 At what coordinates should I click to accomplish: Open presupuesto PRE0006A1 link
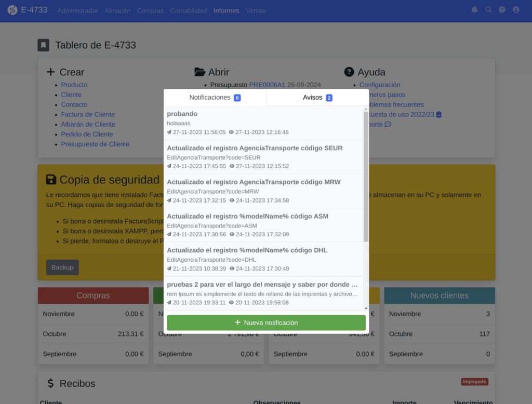pyautogui.click(x=267, y=85)
